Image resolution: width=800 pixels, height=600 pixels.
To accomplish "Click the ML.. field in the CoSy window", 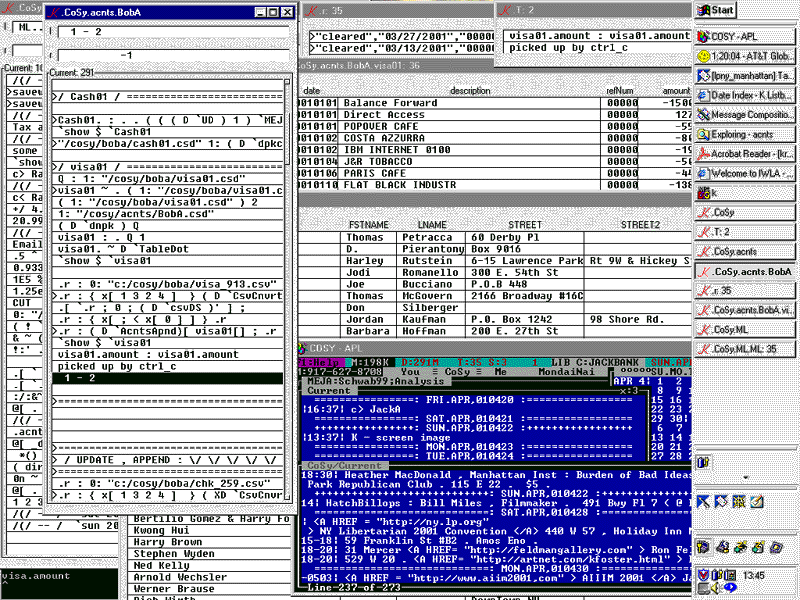I will click(28, 28).
